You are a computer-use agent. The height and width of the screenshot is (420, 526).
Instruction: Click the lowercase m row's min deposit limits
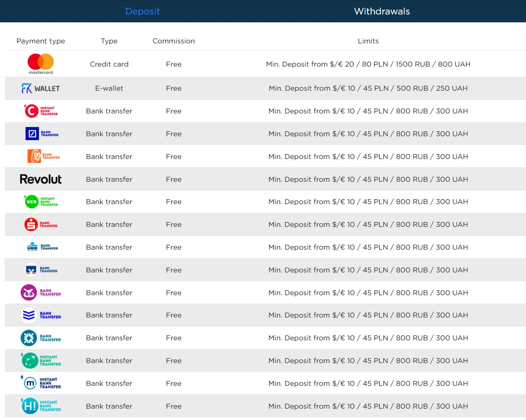click(x=368, y=383)
